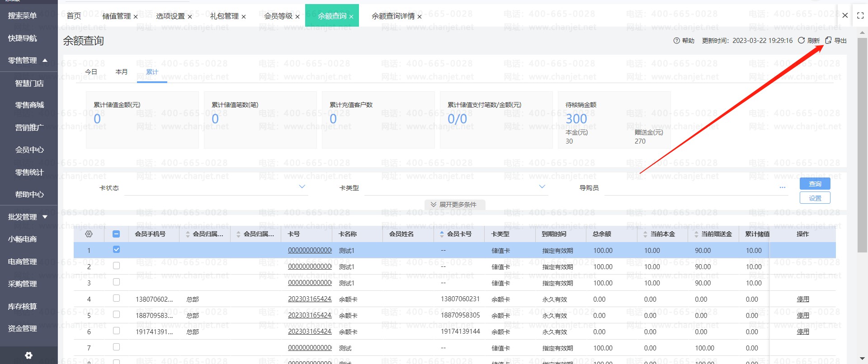
Task: Uncheck the checkbox on row 1
Action: point(116,249)
